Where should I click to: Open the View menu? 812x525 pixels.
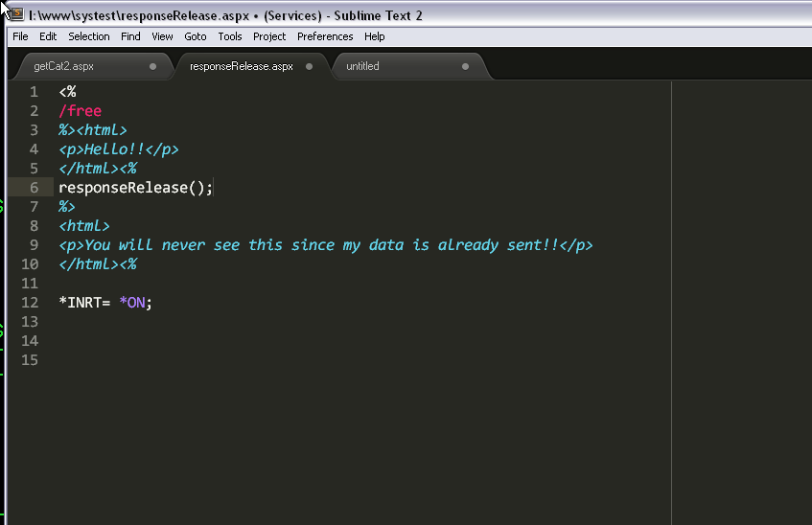tap(162, 36)
